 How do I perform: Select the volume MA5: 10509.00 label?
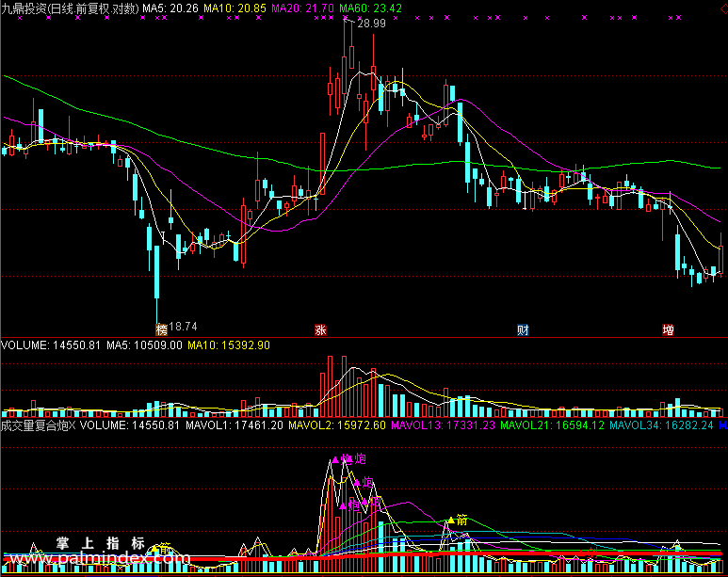tap(144, 345)
